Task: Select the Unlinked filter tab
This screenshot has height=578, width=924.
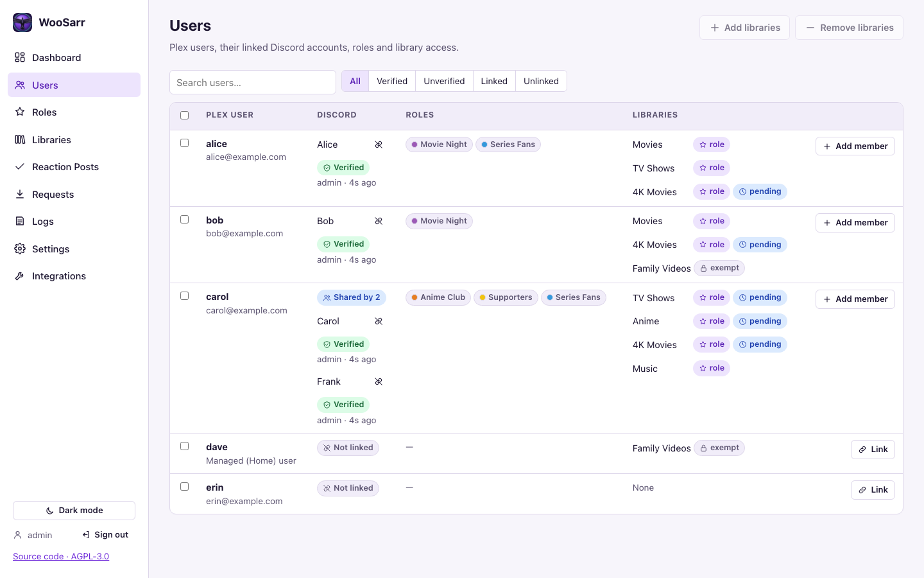Action: (541, 81)
